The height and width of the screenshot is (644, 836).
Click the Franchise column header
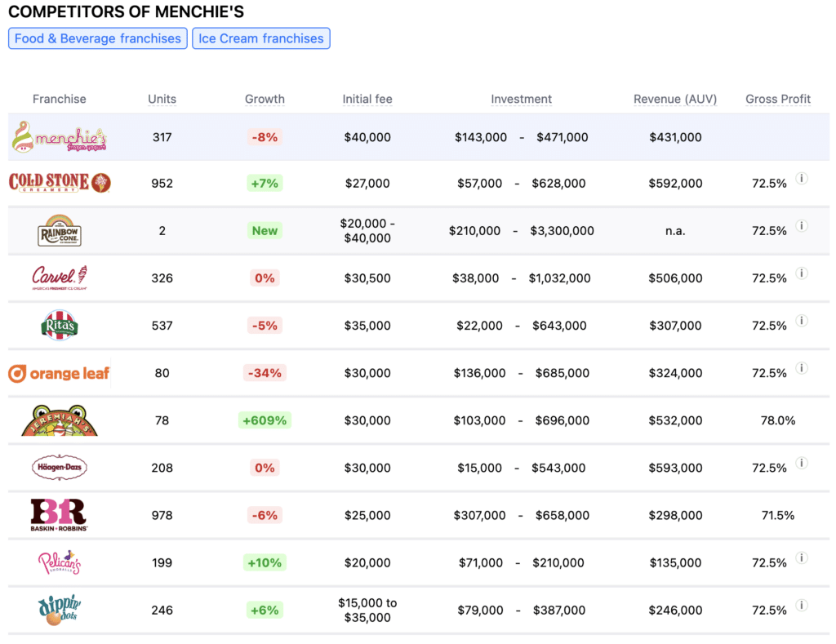pos(59,99)
